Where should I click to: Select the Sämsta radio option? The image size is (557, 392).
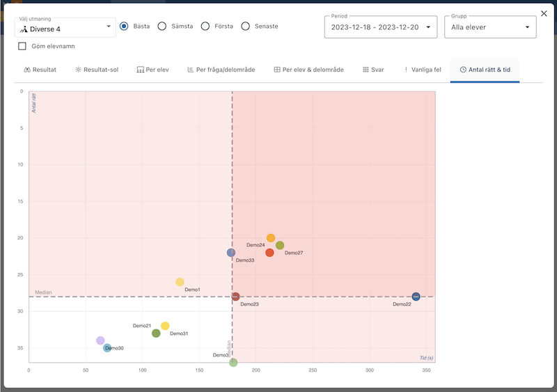click(x=162, y=26)
